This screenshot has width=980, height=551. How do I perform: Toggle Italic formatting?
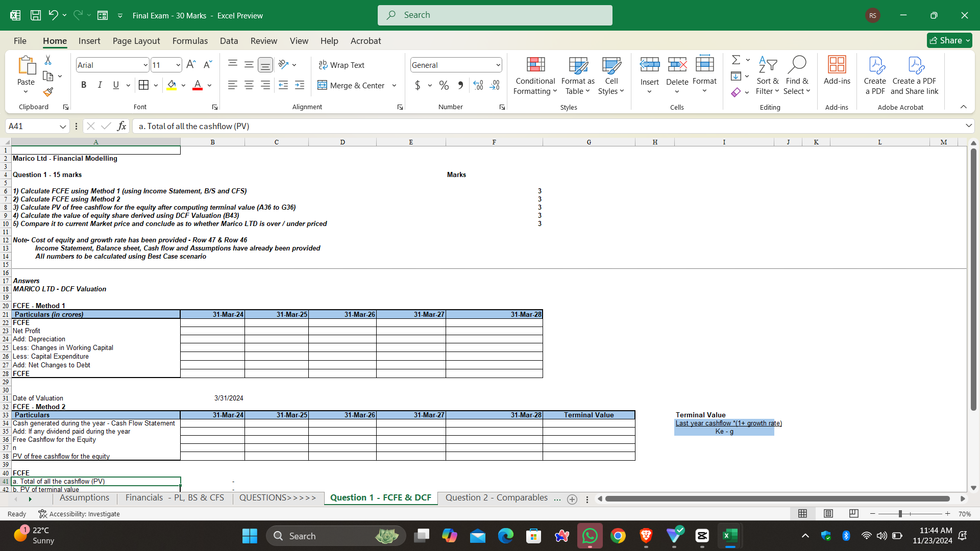(100, 85)
